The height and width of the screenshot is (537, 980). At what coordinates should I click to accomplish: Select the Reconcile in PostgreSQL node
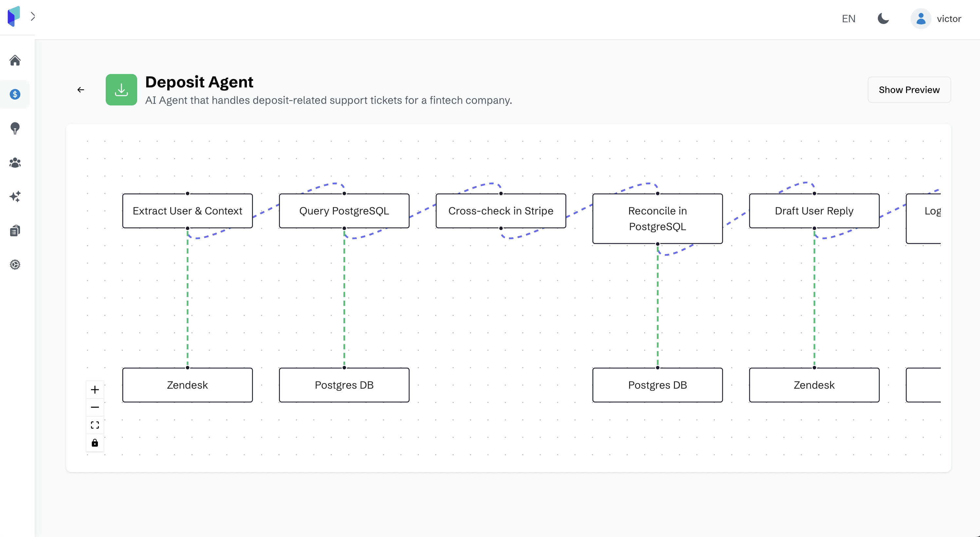pyautogui.click(x=658, y=218)
